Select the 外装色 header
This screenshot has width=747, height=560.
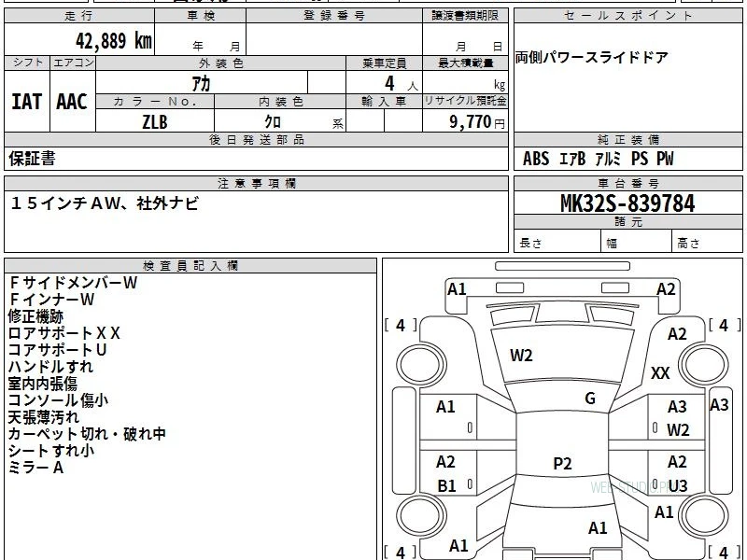221,63
